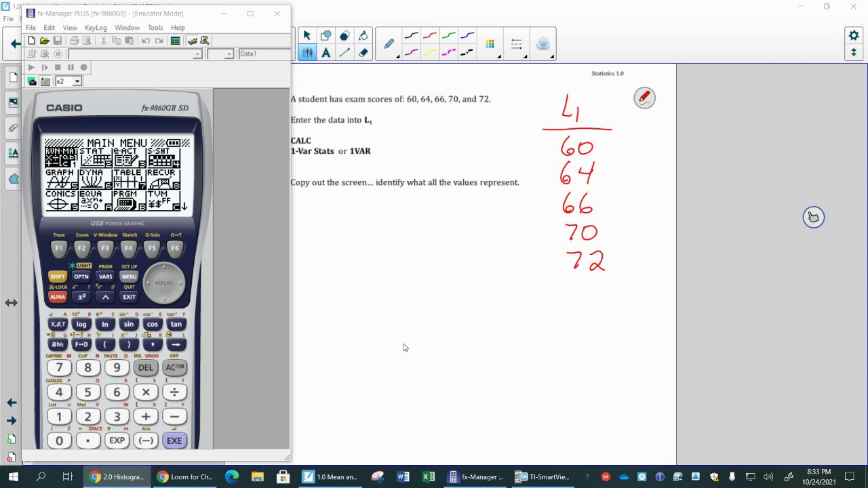The width and height of the screenshot is (868, 488).
Task: Choose the Text tool letter A
Action: (326, 53)
